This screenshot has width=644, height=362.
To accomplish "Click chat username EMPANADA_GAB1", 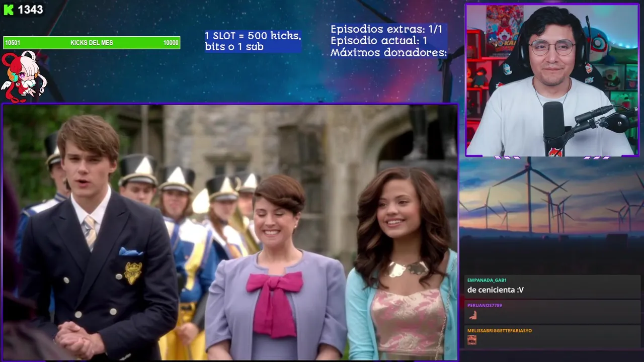I will [487, 280].
